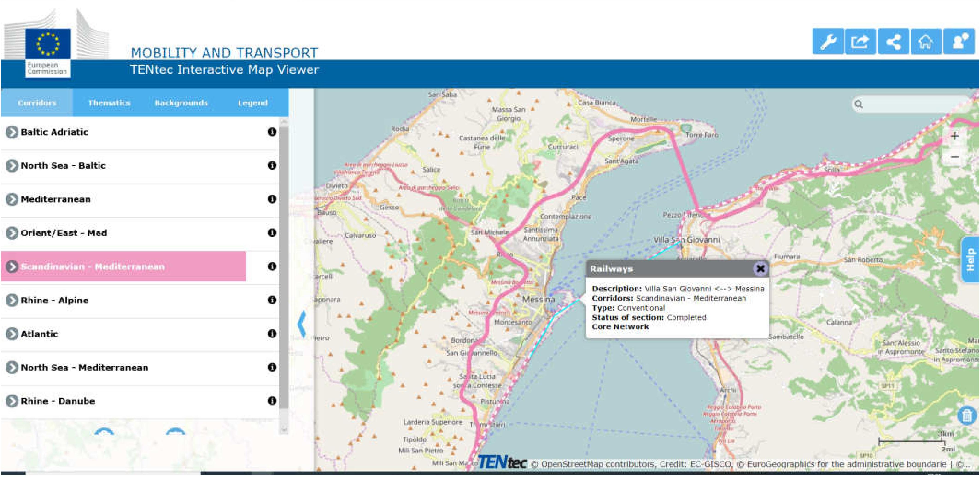Show info for Atlantic corridor

click(x=272, y=334)
